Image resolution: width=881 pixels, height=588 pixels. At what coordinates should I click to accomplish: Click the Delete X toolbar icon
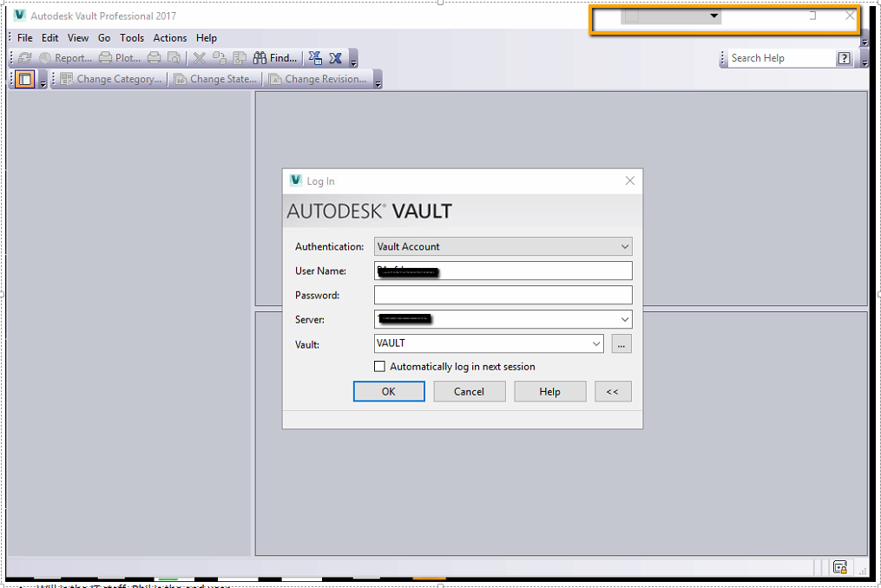[x=199, y=58]
